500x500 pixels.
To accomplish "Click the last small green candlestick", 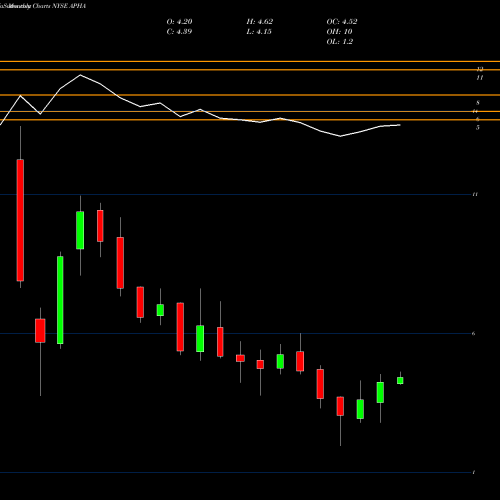I will [x=400, y=380].
